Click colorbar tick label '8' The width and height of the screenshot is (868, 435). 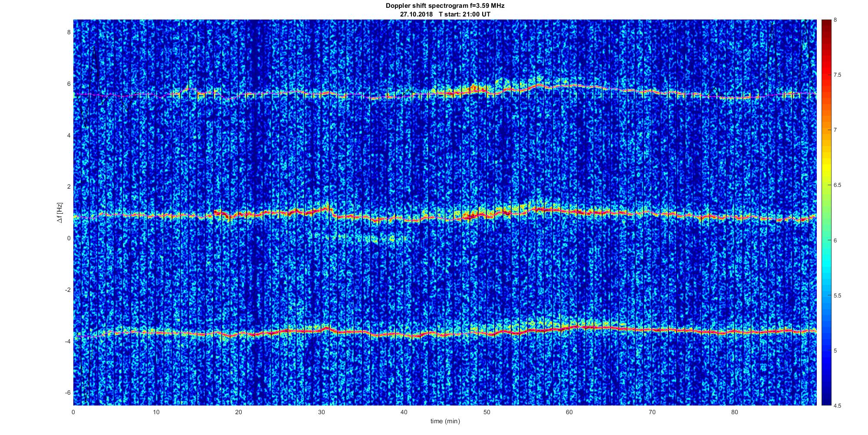pyautogui.click(x=835, y=20)
